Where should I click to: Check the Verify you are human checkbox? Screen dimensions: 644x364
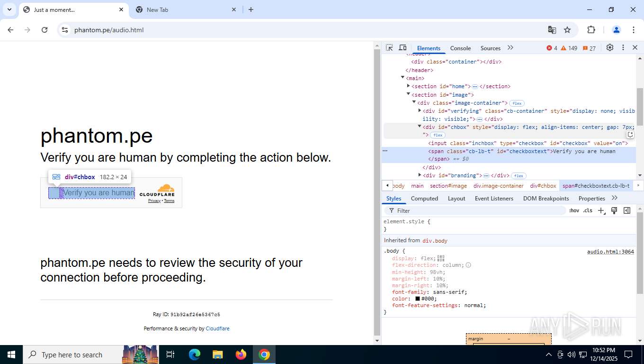coord(54,193)
